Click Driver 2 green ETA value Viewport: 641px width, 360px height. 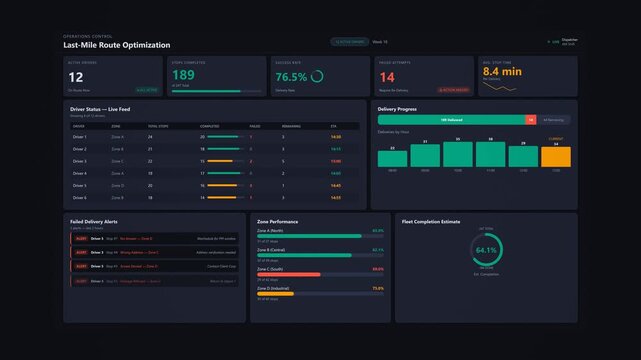click(336, 149)
